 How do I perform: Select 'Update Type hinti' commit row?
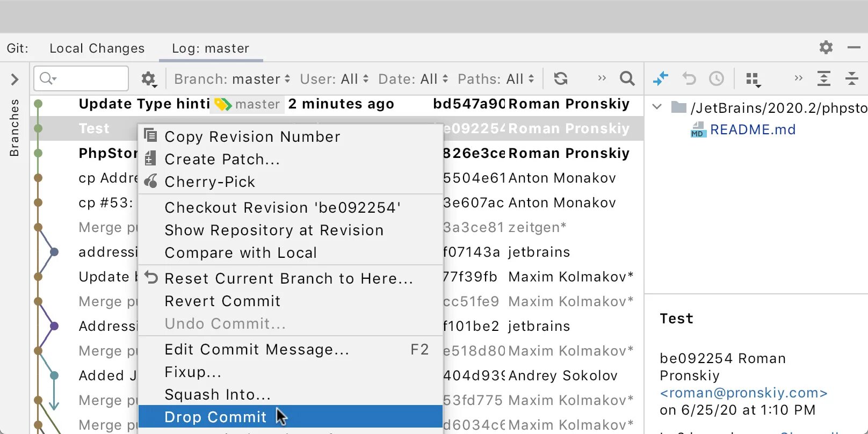(337, 104)
